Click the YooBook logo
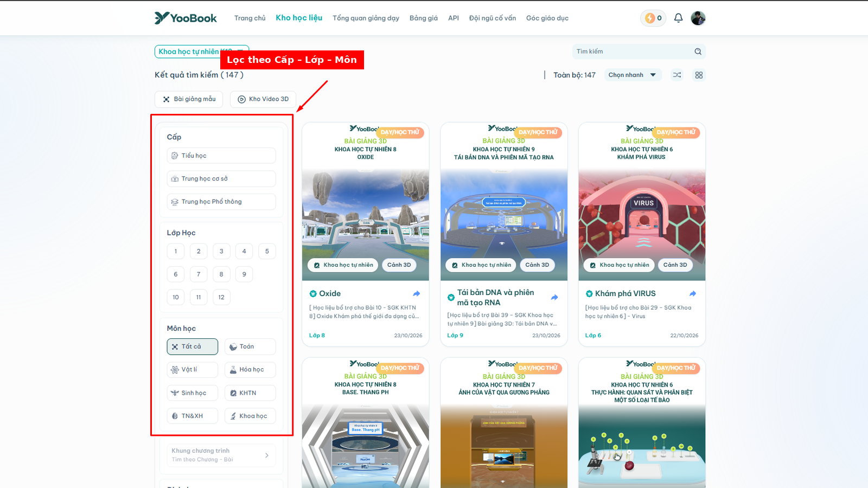The width and height of the screenshot is (868, 488). [186, 18]
